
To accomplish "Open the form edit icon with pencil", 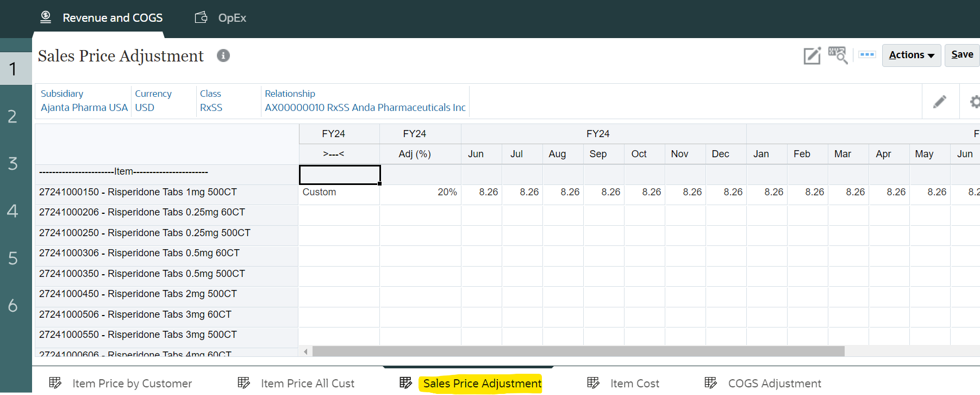I will coord(812,55).
